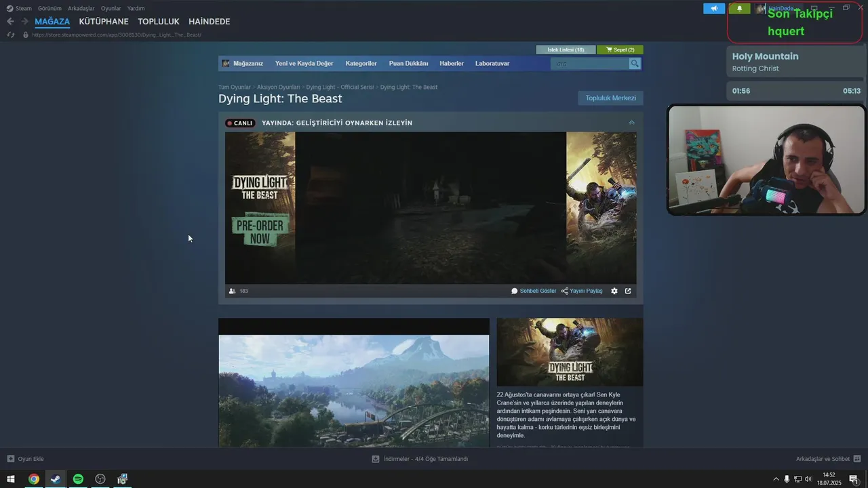The height and width of the screenshot is (488, 868).
Task: Open the HAİNDEDE profile tab
Action: click(x=209, y=22)
